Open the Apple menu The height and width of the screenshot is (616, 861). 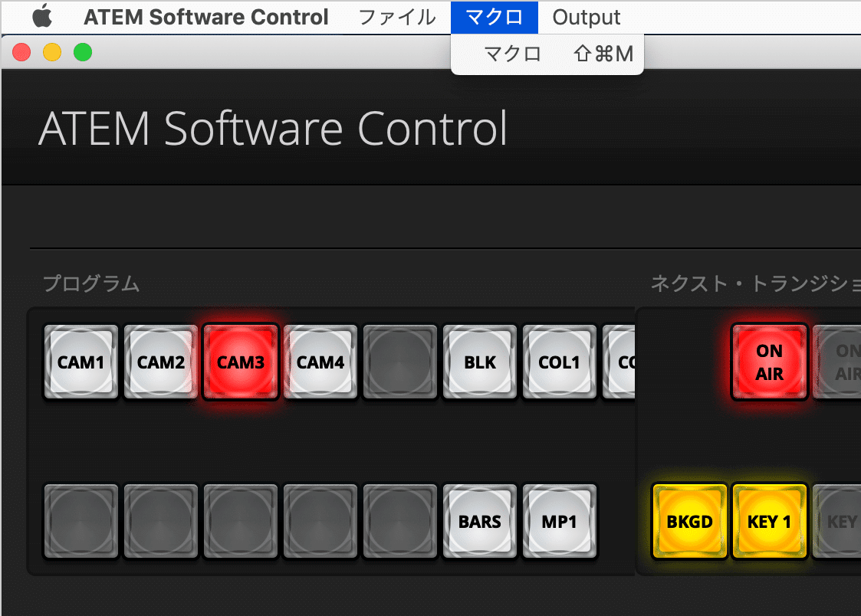tap(42, 16)
